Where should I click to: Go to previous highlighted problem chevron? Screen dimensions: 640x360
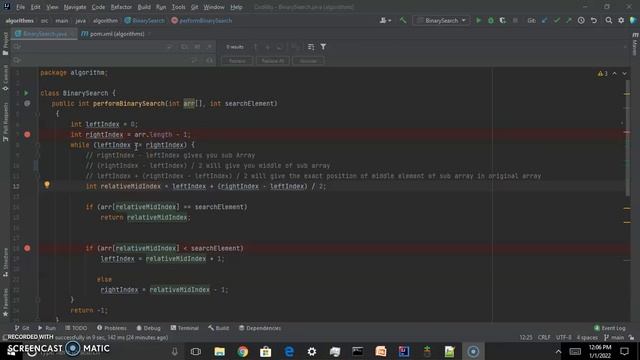(614, 73)
